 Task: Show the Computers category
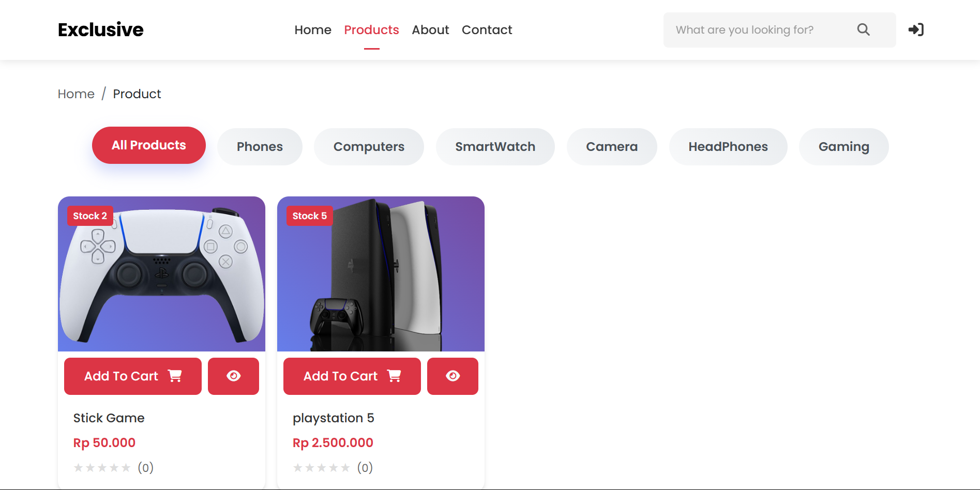click(x=369, y=147)
